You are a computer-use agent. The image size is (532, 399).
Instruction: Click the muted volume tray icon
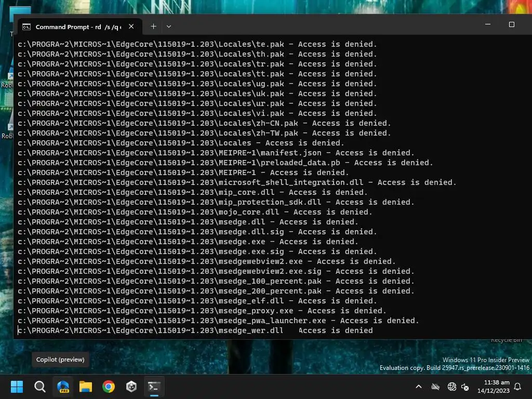click(465, 387)
